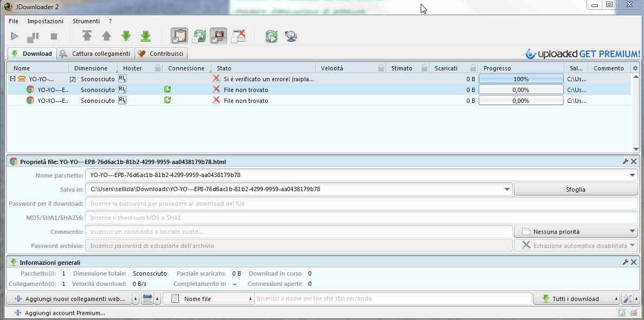Click Aggiungi account Premium link
This screenshot has width=644, height=320.
[x=60, y=313]
